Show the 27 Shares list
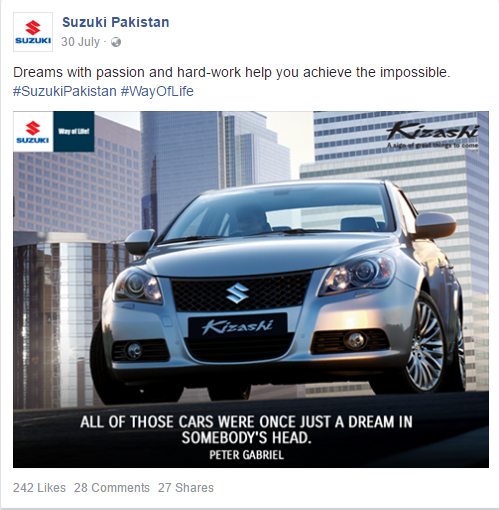Screen dimensions: 499x510 coord(186,488)
